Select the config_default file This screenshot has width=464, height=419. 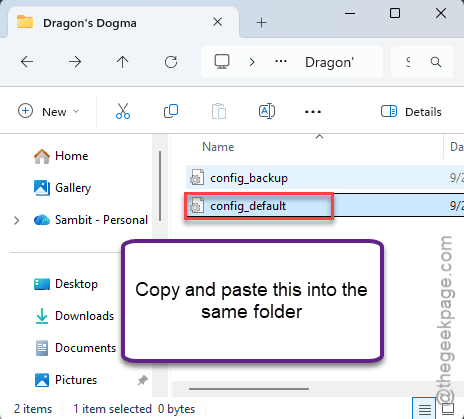pyautogui.click(x=325, y=205)
